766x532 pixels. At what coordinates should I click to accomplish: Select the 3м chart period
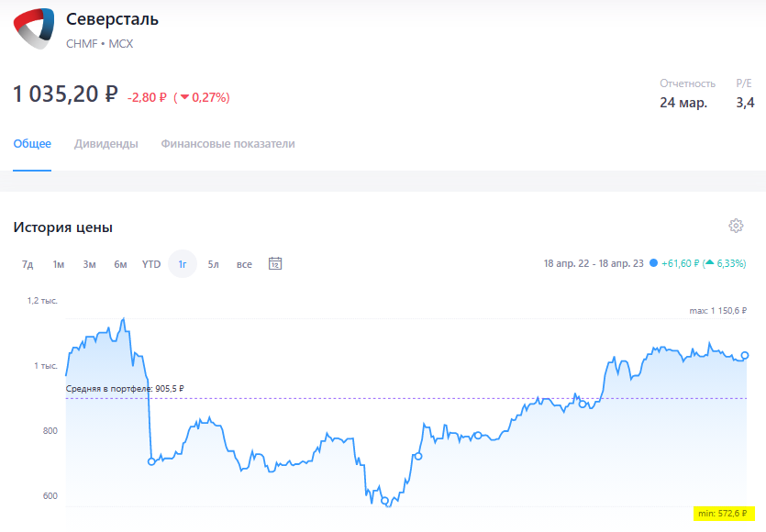[89, 264]
